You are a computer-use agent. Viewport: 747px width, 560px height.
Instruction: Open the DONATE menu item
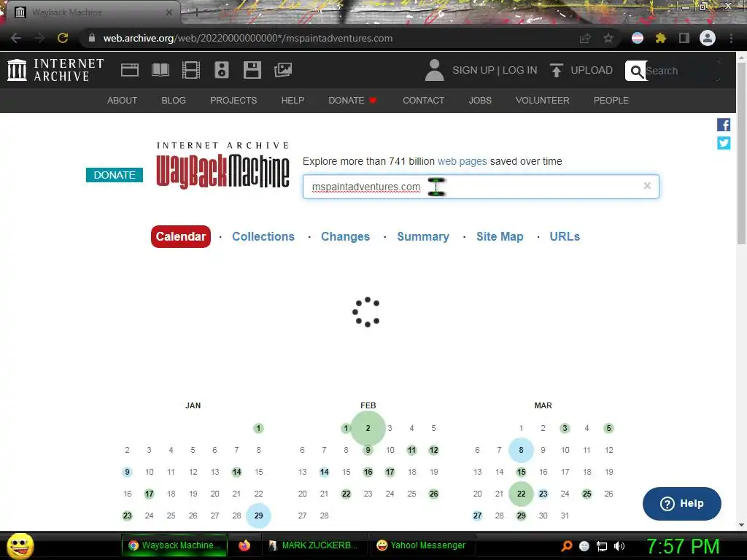[352, 101]
